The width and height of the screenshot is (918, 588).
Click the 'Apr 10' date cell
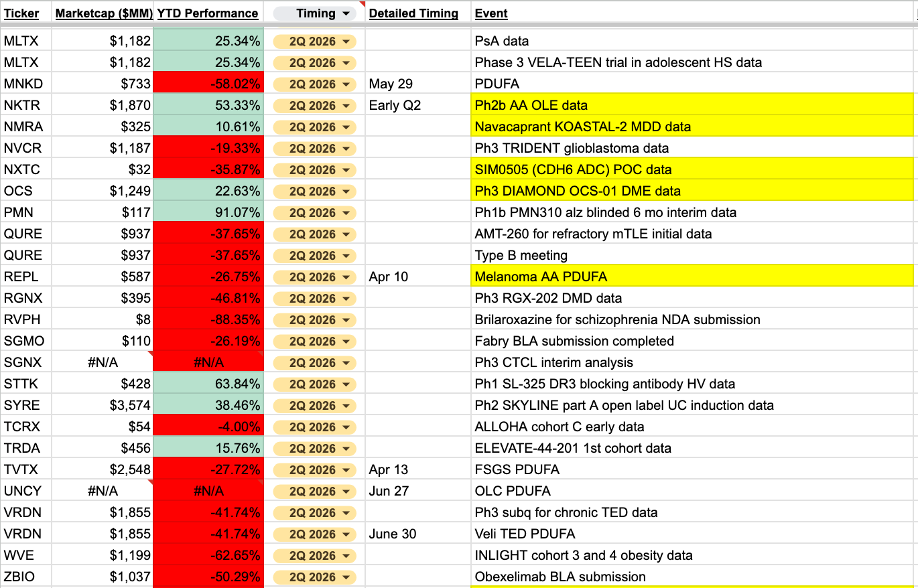[419, 277]
